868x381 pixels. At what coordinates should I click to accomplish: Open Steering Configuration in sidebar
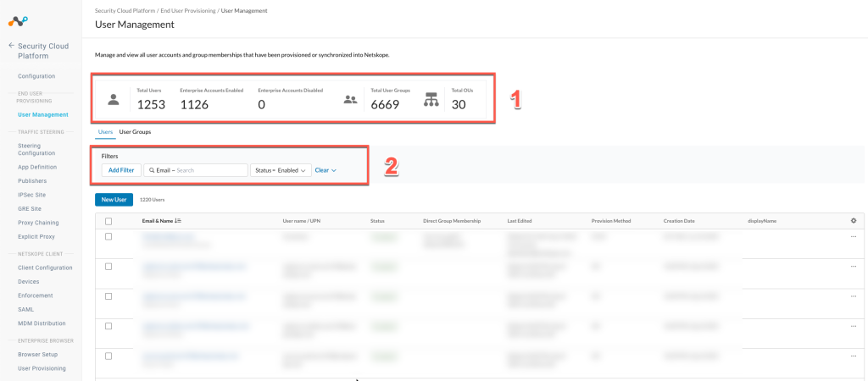[x=36, y=149]
